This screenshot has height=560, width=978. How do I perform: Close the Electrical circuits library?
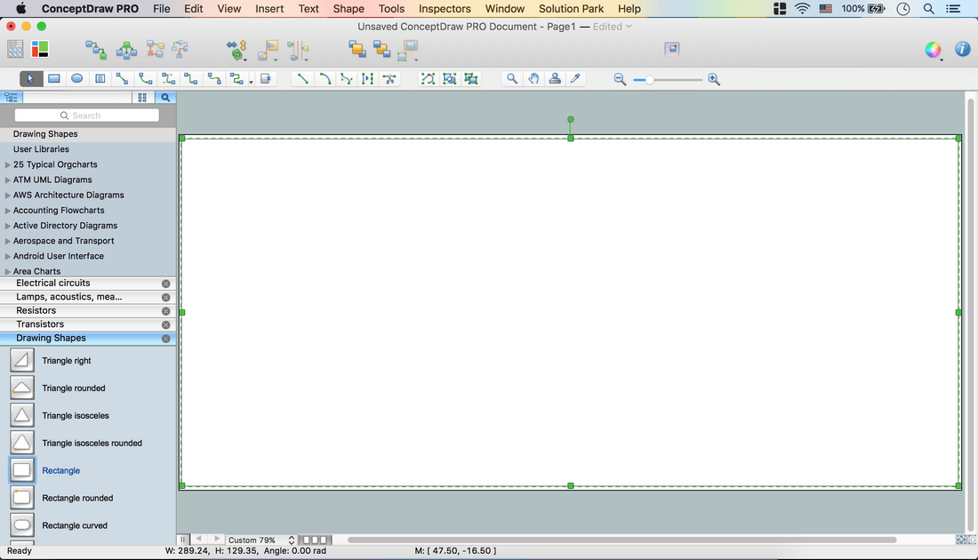[x=166, y=284]
